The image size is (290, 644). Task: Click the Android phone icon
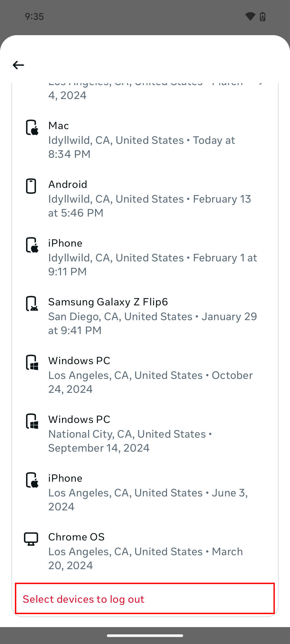31,186
